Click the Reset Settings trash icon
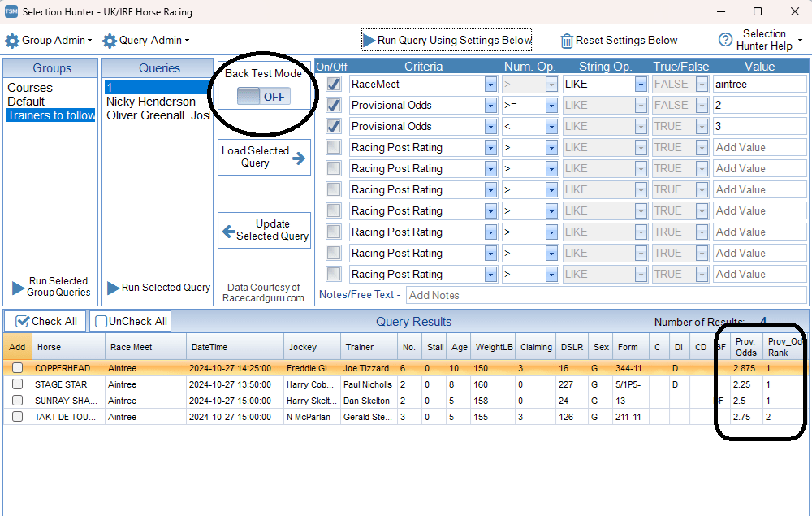The height and width of the screenshot is (516, 812). (567, 41)
